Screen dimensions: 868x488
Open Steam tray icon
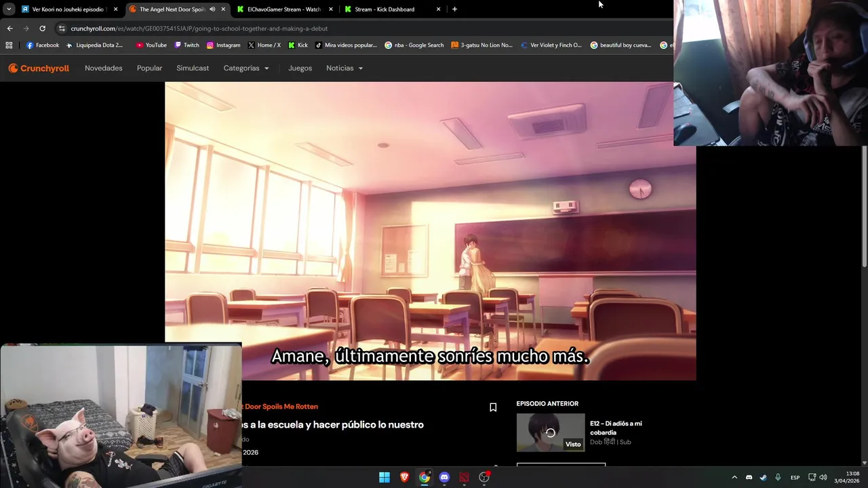click(763, 477)
